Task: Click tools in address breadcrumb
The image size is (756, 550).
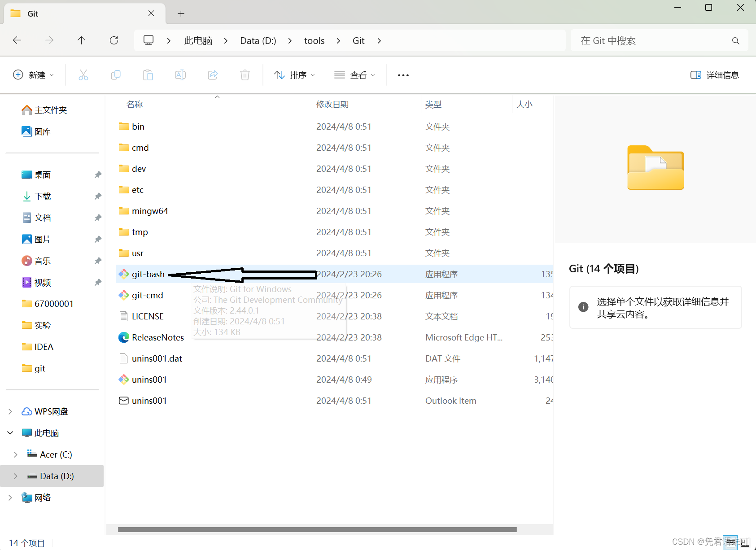Action: [x=314, y=41]
